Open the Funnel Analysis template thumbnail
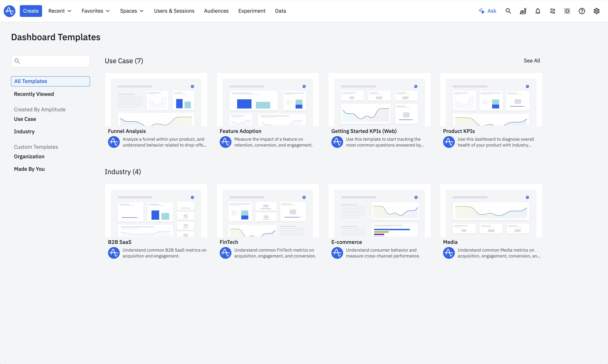608x364 pixels. 156,100
